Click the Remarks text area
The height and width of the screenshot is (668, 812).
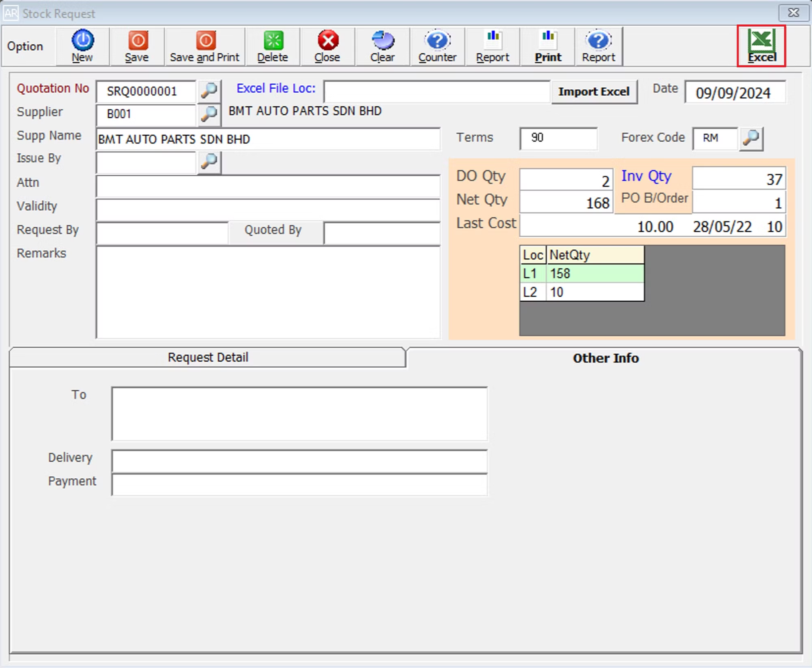point(268,292)
